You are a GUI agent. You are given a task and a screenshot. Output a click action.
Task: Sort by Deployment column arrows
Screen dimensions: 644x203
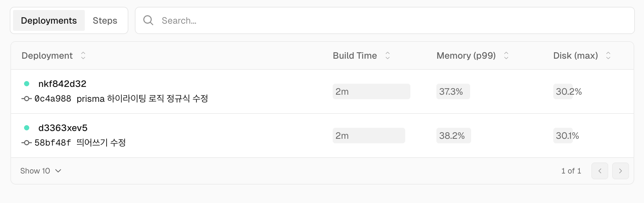pos(83,55)
